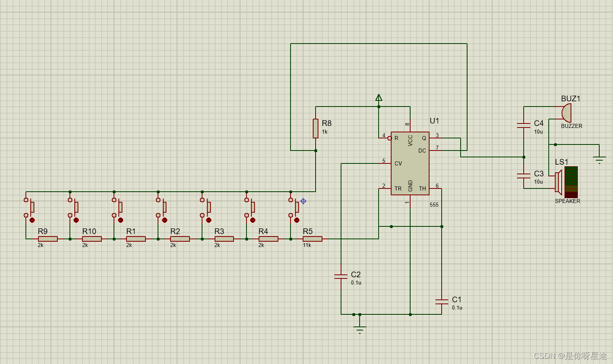This screenshot has width=613, height=364.
Task: Select the R3 resistor body
Action: [x=224, y=239]
